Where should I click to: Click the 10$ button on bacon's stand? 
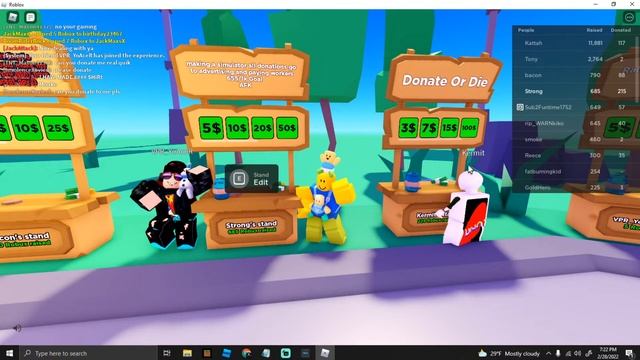[x=27, y=128]
